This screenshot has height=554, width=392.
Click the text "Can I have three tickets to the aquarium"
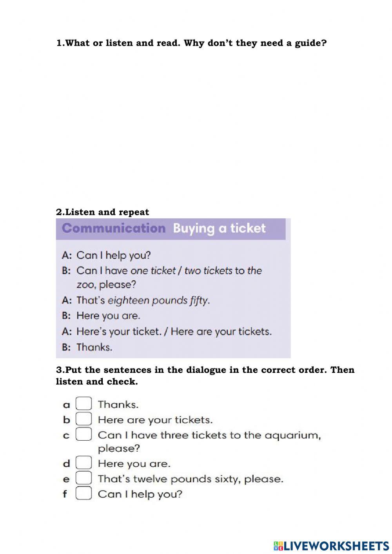209,435
